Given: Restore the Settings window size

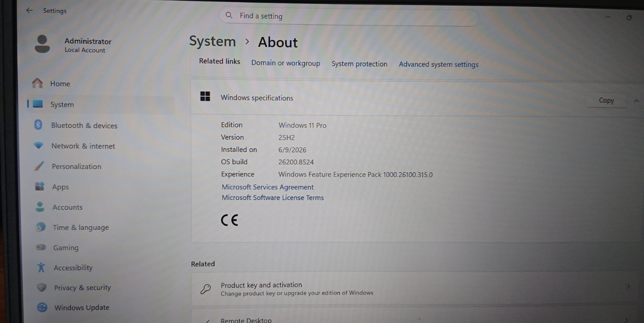Looking at the screenshot, I should tap(629, 18).
